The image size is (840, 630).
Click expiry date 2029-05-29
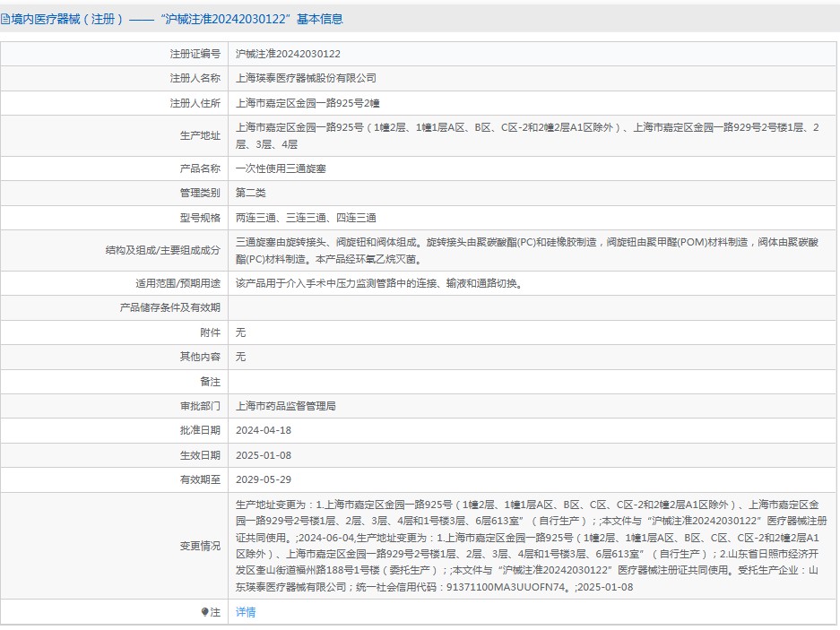point(263,479)
